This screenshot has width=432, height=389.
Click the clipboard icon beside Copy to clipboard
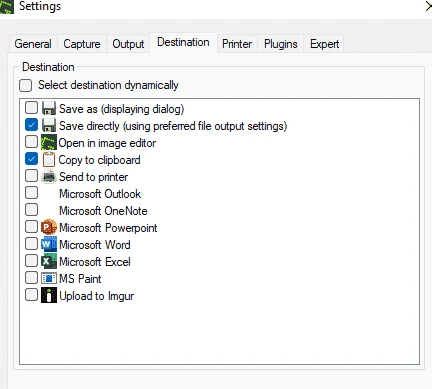(x=49, y=159)
